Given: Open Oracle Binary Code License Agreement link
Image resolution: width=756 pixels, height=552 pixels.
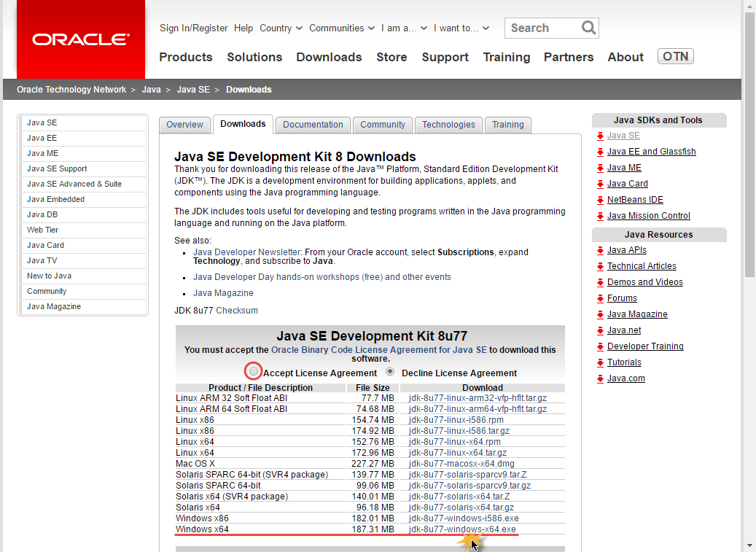Looking at the screenshot, I should point(379,350).
